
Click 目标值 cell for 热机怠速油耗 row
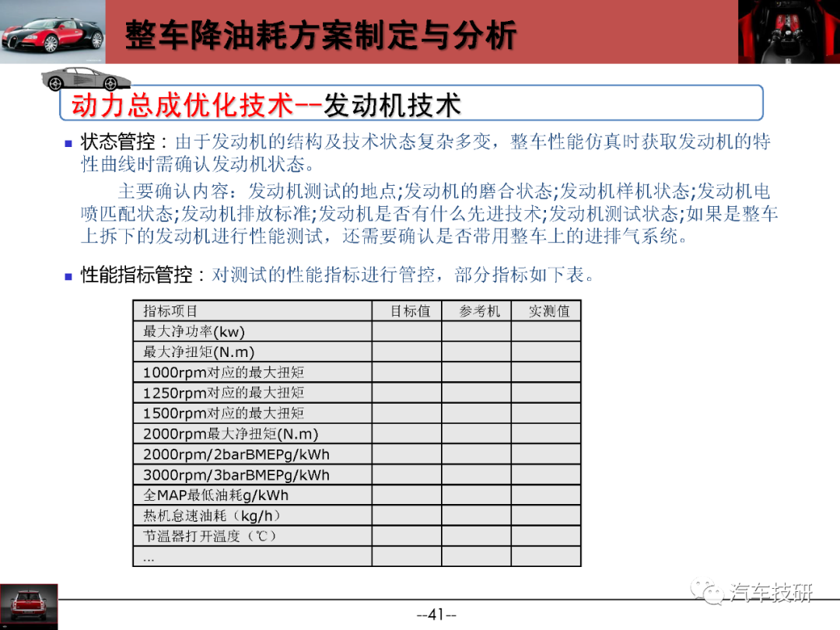[x=407, y=516]
